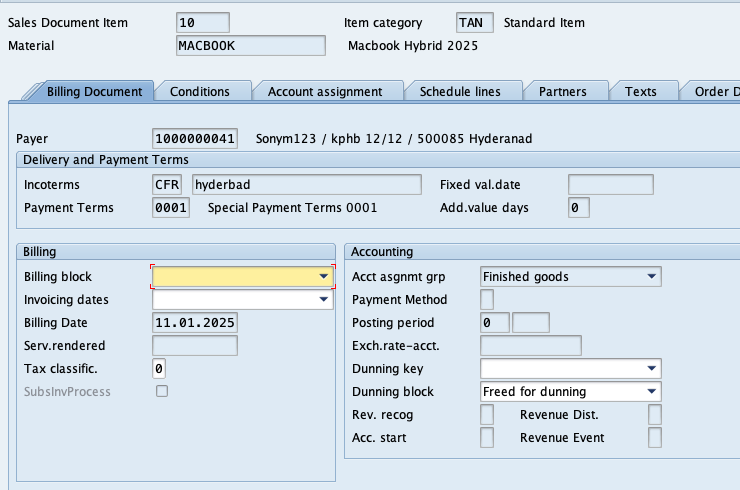Toggle the SubsInvProcess checkbox
The image size is (740, 490).
[x=162, y=391]
